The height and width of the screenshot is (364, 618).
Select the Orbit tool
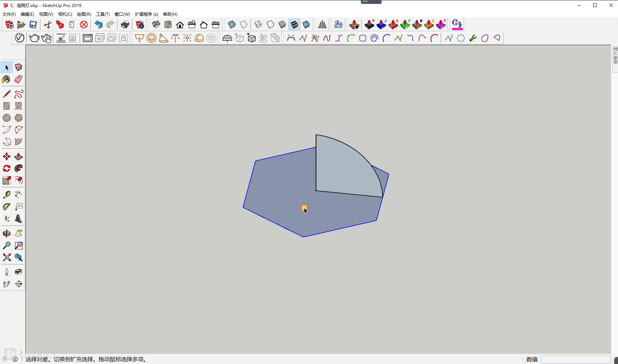(7, 234)
